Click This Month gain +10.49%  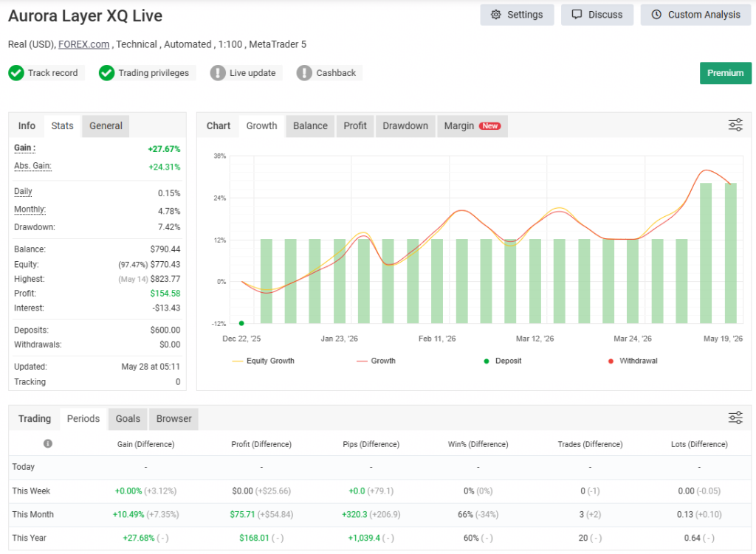(x=128, y=514)
